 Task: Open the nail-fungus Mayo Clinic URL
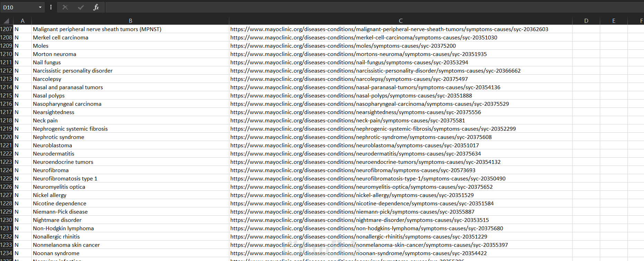coord(349,62)
